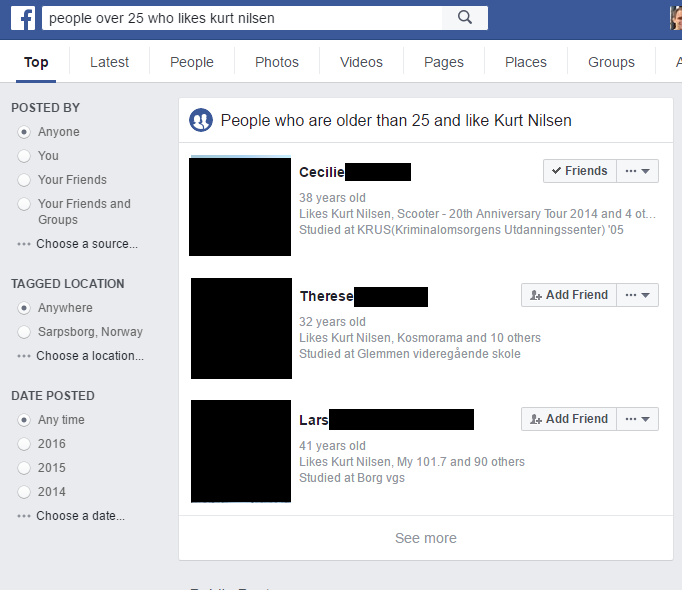Click the people group icon beside results heading

(x=201, y=120)
